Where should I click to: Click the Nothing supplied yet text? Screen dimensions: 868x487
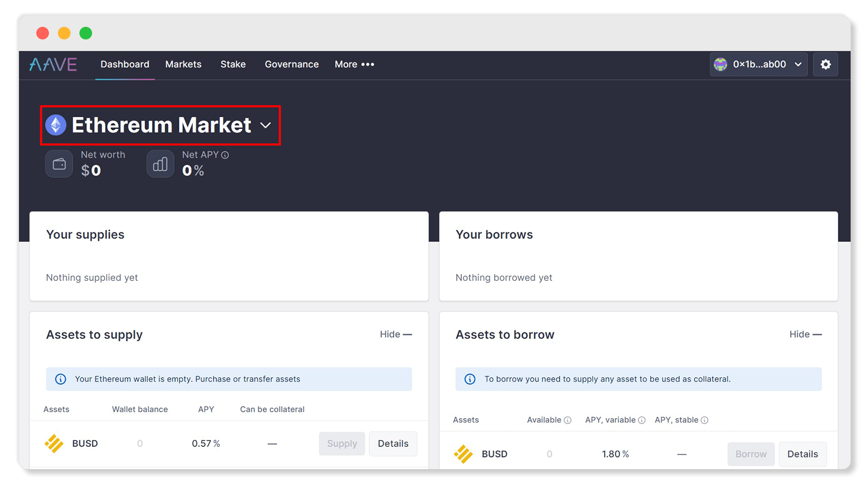[92, 278]
